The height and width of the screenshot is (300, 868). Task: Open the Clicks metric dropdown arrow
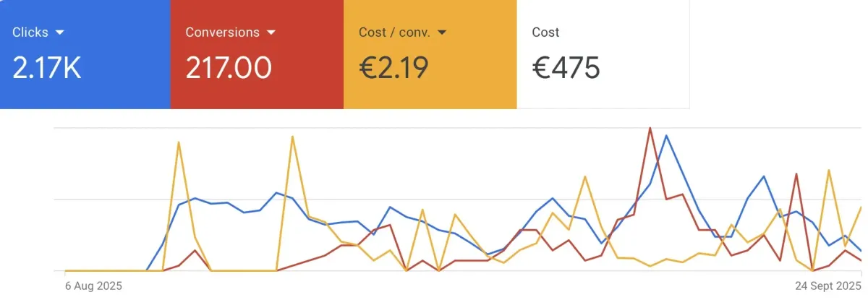60,33
